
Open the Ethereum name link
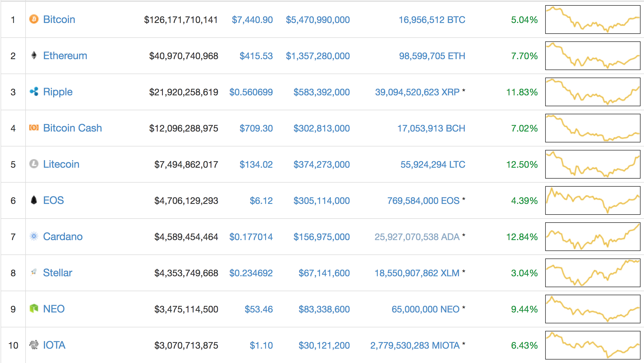click(x=65, y=56)
